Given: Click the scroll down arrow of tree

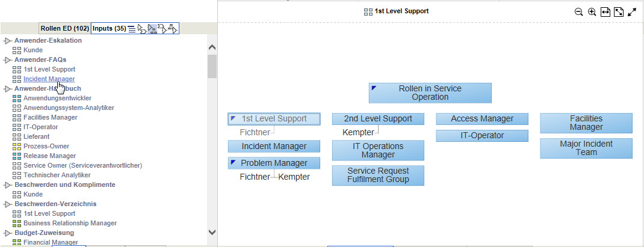Looking at the screenshot, I should pos(212,232).
